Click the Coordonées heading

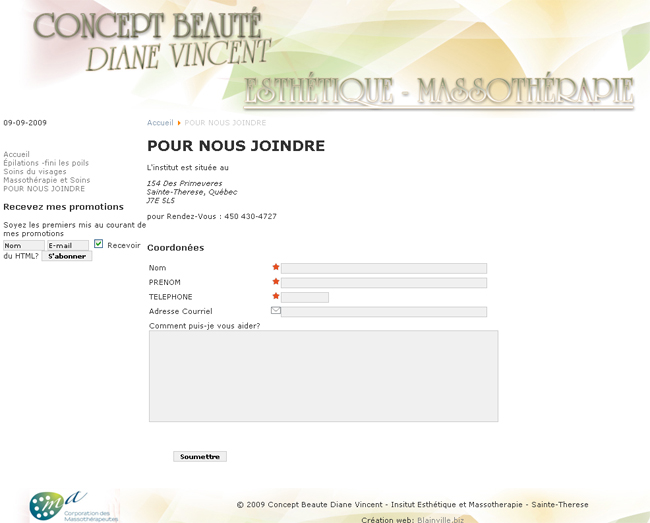click(x=176, y=248)
